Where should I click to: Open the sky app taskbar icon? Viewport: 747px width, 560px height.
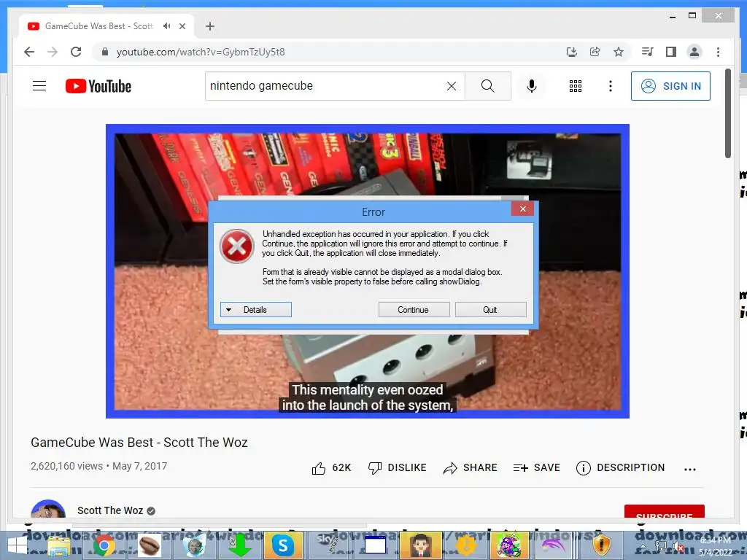328,545
